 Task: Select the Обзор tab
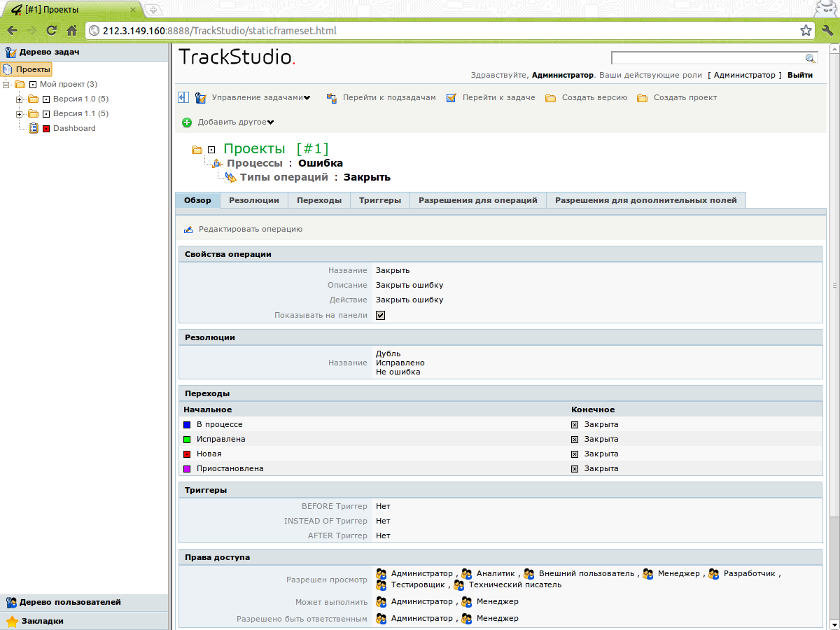(x=197, y=200)
